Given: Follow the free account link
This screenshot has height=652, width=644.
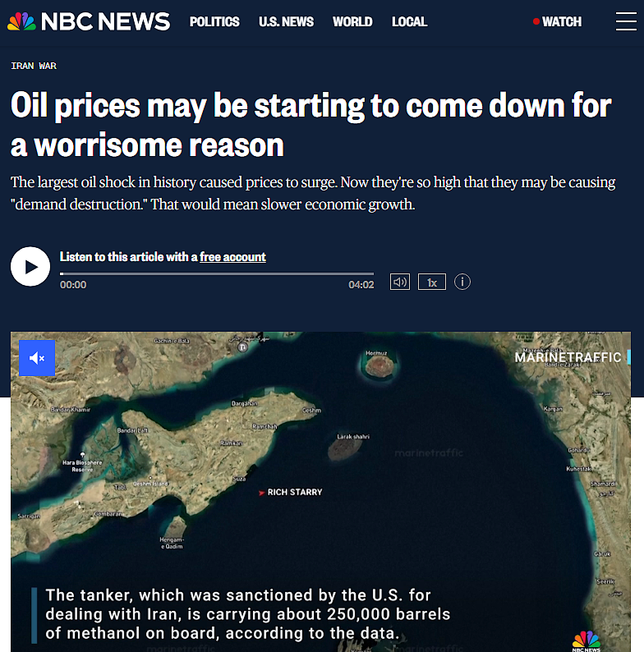Looking at the screenshot, I should pyautogui.click(x=232, y=257).
